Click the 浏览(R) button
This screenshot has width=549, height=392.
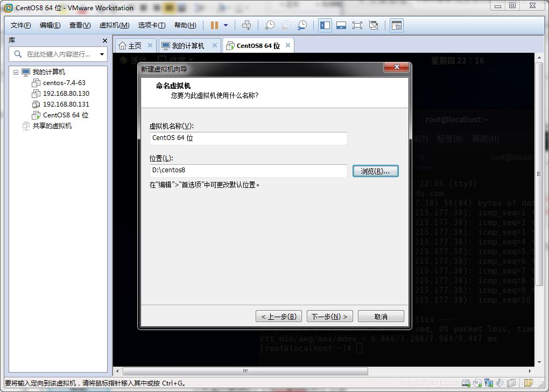point(375,171)
